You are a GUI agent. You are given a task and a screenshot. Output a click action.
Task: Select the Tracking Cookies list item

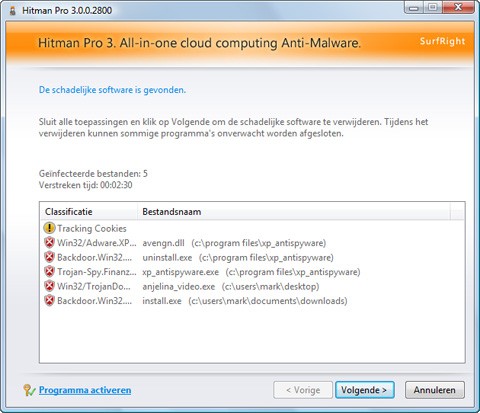[x=92, y=229]
